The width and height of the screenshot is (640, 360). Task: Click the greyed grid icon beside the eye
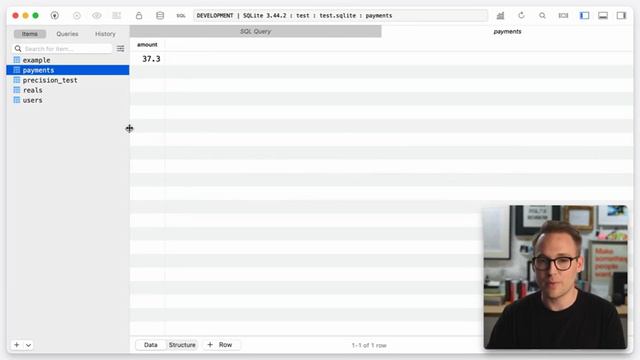coord(117,16)
